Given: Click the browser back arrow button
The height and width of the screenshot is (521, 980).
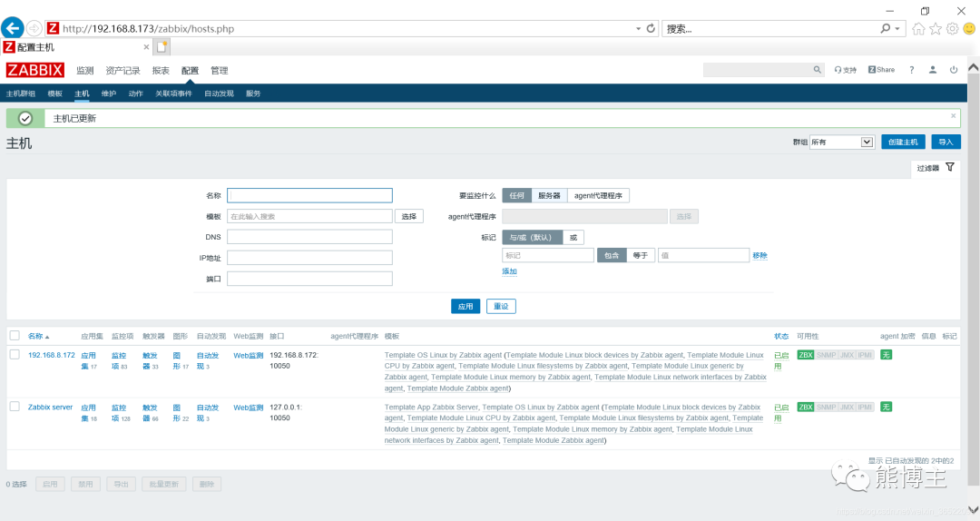Looking at the screenshot, I should (13, 28).
